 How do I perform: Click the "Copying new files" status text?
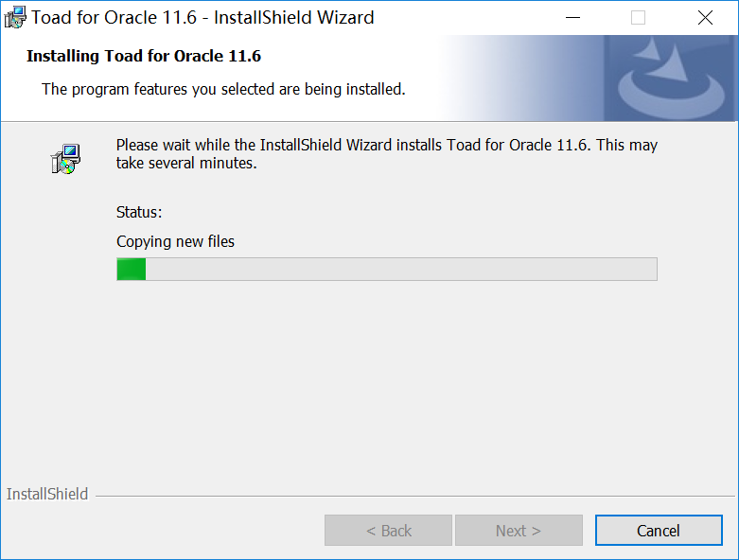point(175,241)
